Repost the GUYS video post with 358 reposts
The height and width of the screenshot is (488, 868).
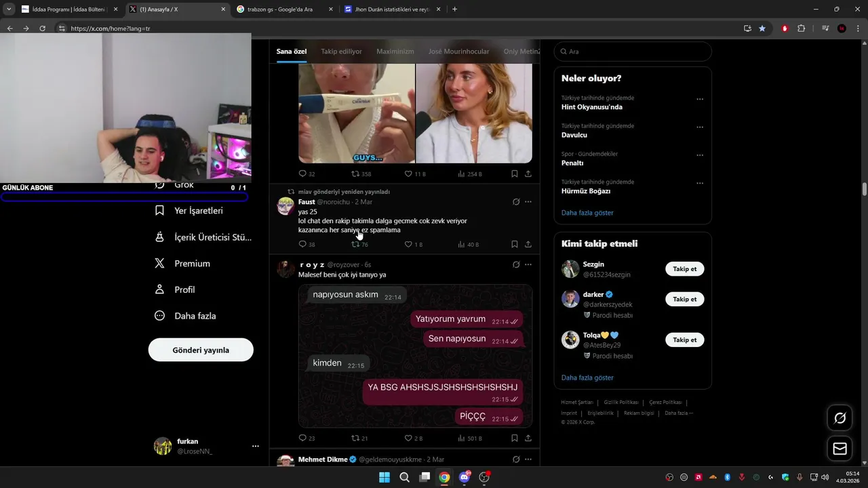click(361, 174)
